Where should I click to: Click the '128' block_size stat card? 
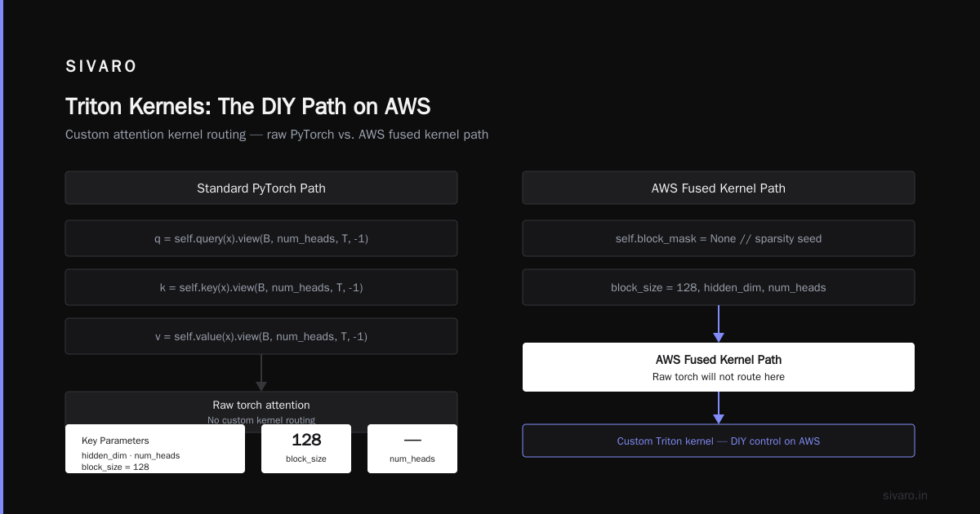(x=306, y=449)
